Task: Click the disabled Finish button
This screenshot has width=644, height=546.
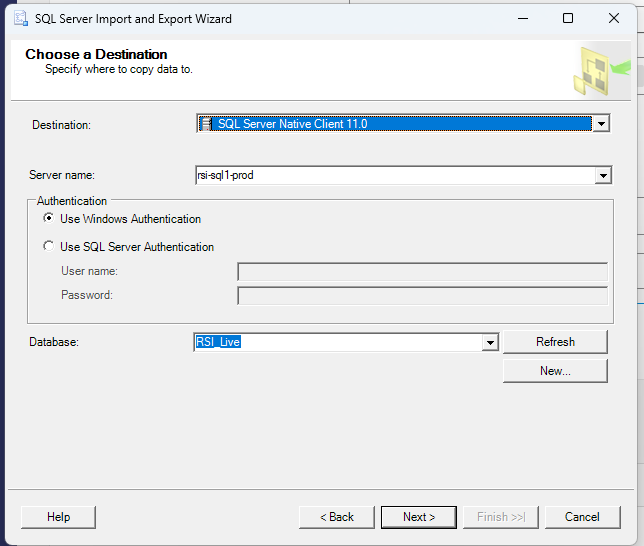Action: (501, 517)
